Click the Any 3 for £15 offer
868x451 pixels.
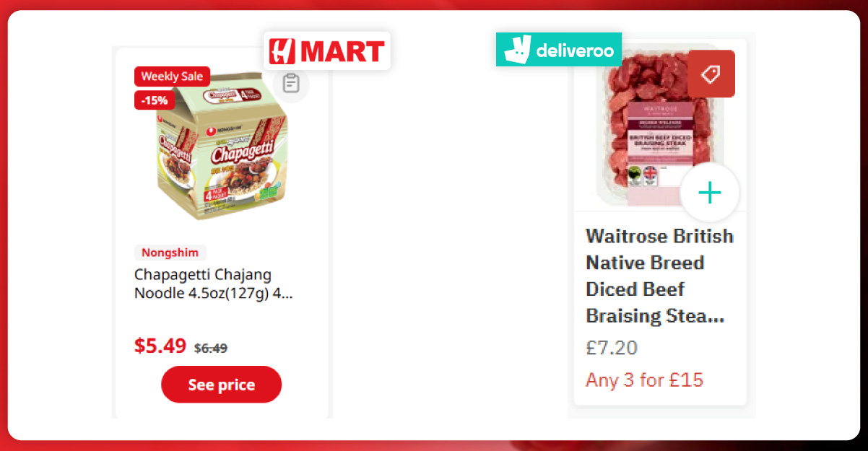pyautogui.click(x=644, y=380)
